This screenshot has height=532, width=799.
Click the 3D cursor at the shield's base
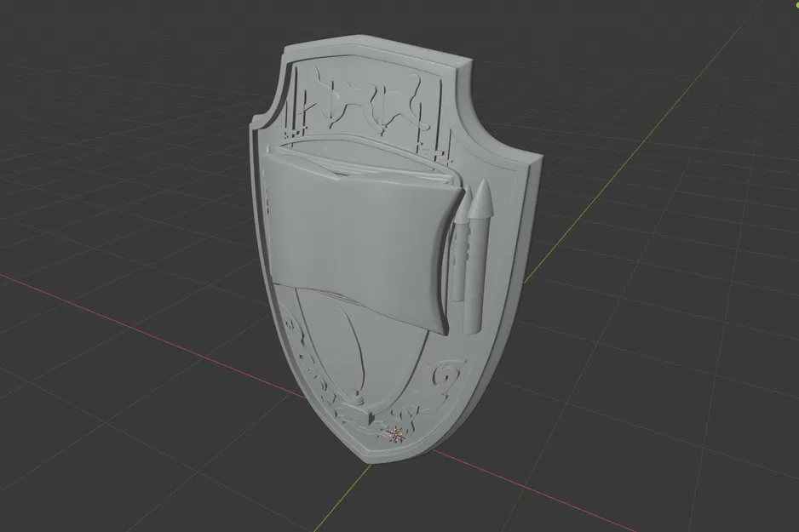click(x=396, y=435)
